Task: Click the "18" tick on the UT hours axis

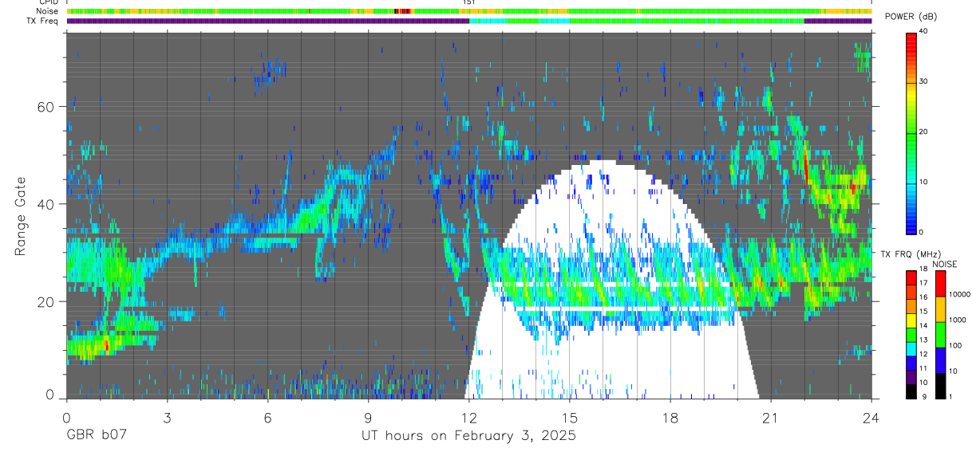Action: pyautogui.click(x=670, y=417)
